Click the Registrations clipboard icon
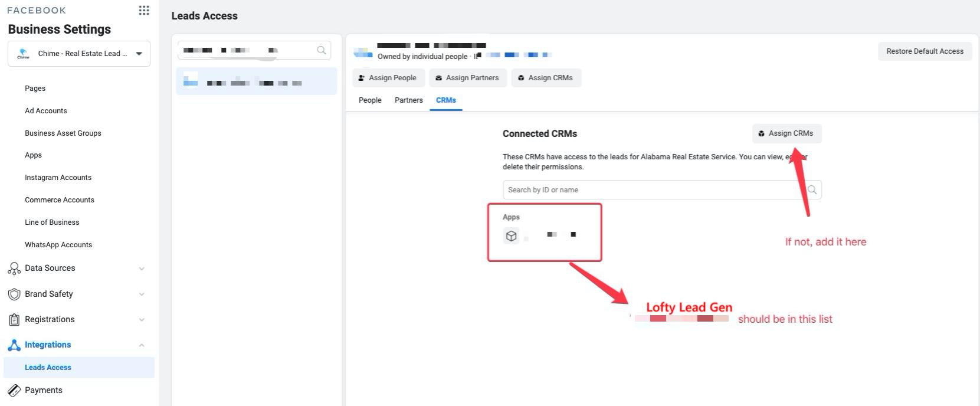Screen dimensions: 980x406 [14, 319]
